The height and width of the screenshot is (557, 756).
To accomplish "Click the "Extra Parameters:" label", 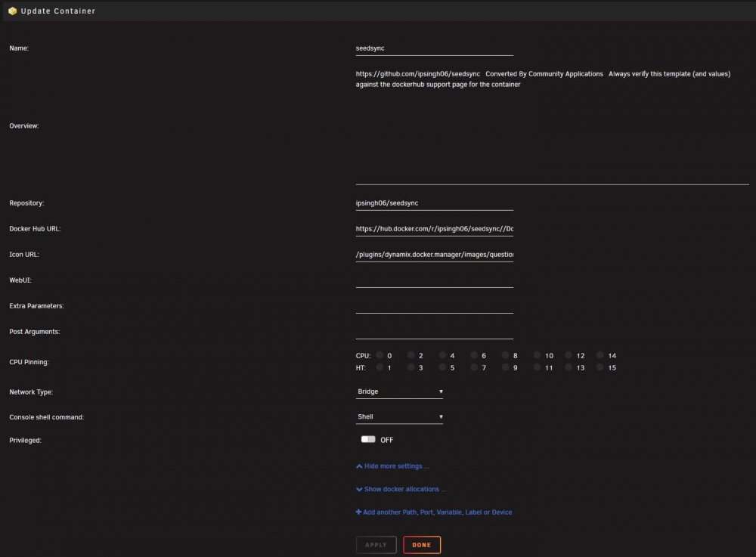I will [36, 305].
